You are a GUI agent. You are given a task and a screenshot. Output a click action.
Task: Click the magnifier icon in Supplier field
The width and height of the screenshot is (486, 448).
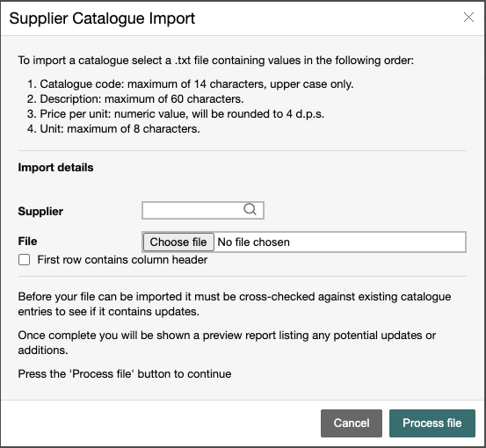[250, 210]
